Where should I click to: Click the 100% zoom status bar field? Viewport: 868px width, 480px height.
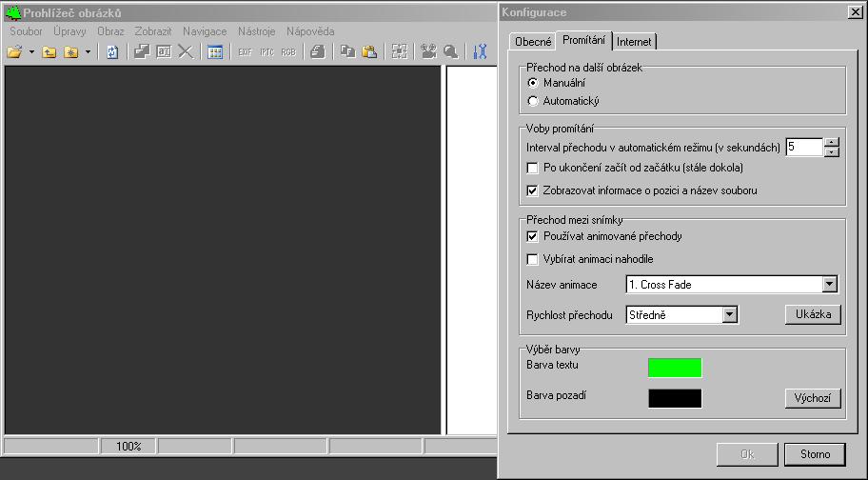128,447
